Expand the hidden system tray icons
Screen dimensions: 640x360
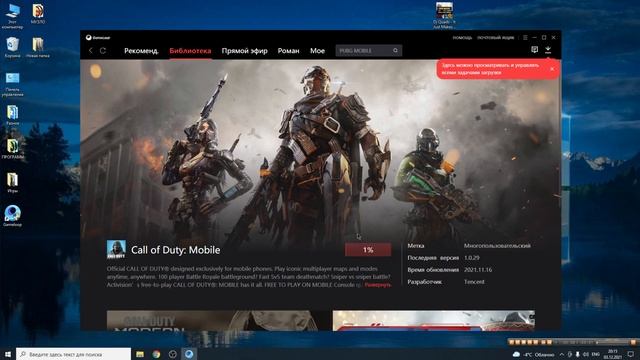click(x=562, y=354)
